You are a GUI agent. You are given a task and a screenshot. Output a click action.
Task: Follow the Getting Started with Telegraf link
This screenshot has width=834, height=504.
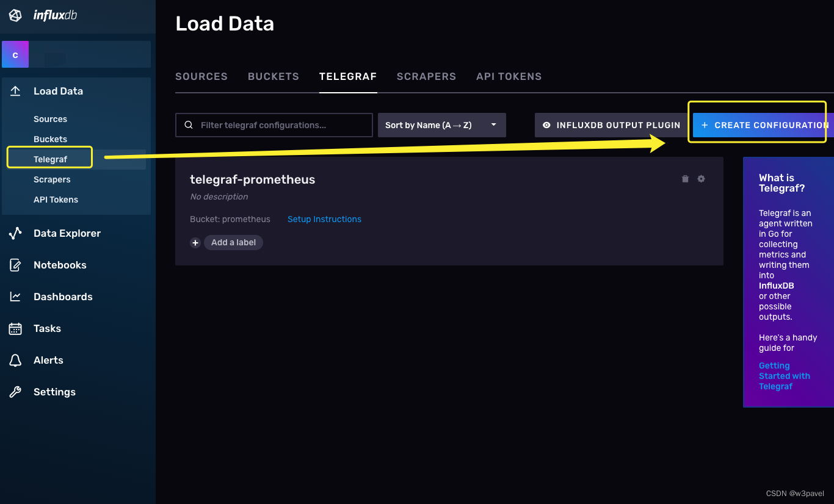coord(785,375)
